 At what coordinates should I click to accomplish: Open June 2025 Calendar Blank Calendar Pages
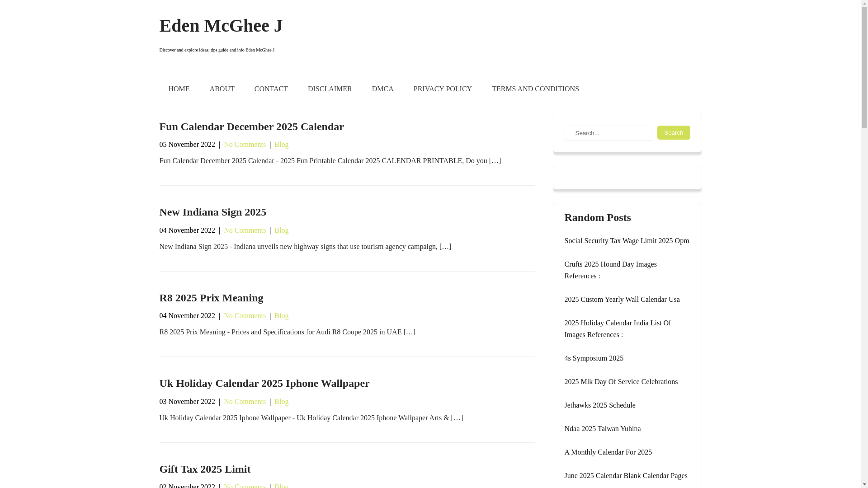click(626, 476)
